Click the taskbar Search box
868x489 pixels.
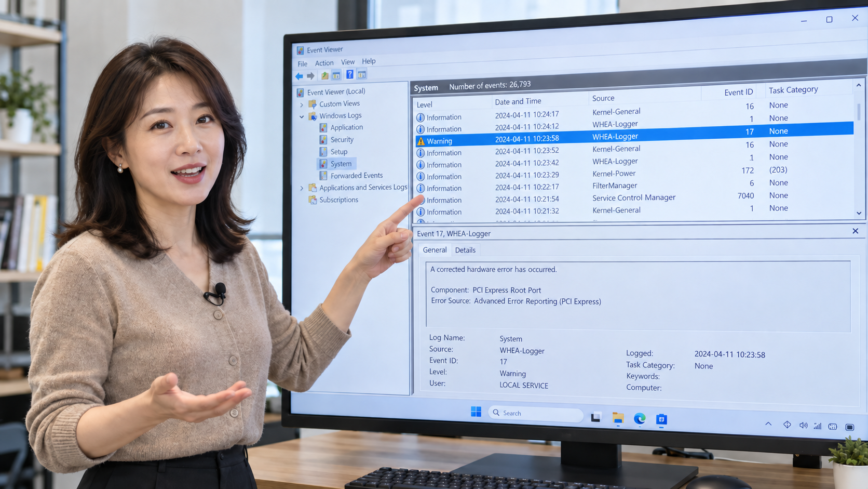point(536,414)
